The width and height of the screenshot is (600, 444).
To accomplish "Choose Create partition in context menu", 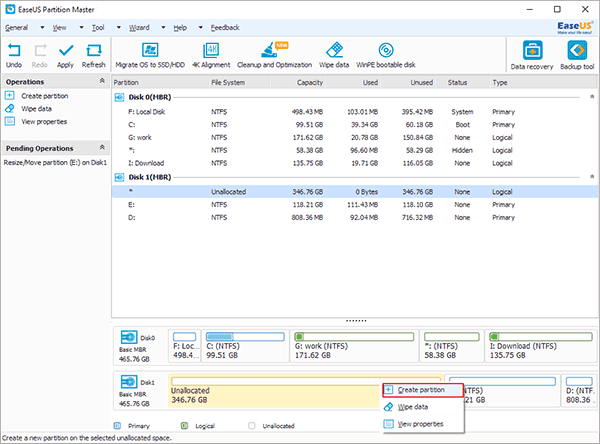I will pos(423,390).
